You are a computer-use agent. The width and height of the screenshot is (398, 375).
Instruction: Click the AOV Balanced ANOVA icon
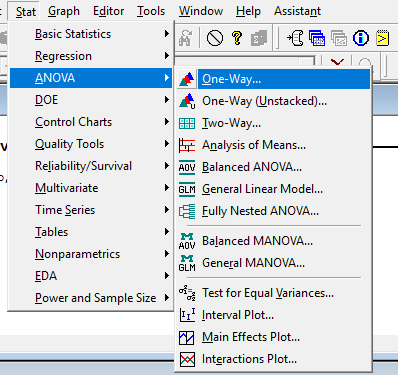[x=187, y=167]
